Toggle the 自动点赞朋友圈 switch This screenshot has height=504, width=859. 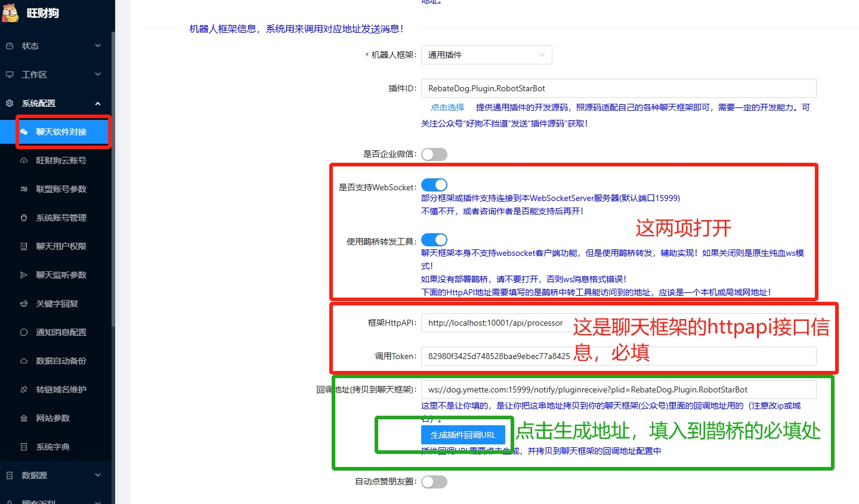click(x=434, y=482)
